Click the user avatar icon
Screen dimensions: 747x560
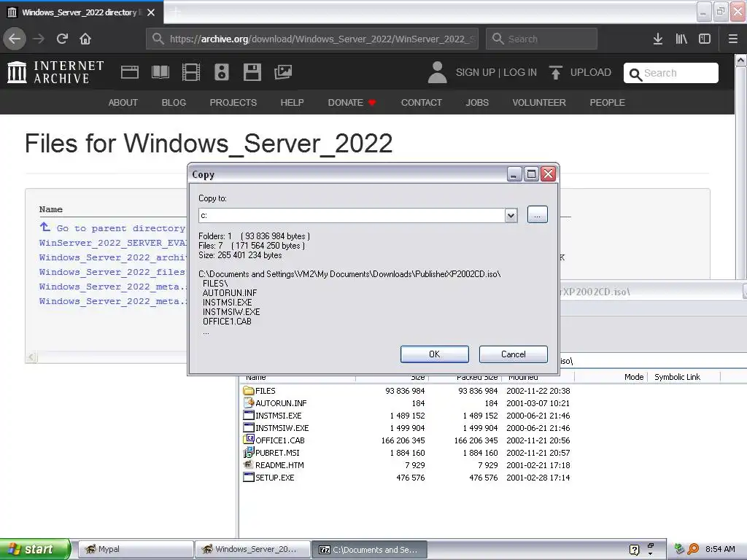437,72
